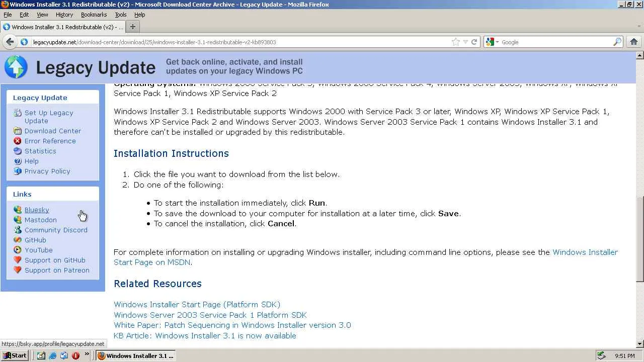644x362 pixels.
Task: Click the third Quick Launch icon
Action: [64, 355]
